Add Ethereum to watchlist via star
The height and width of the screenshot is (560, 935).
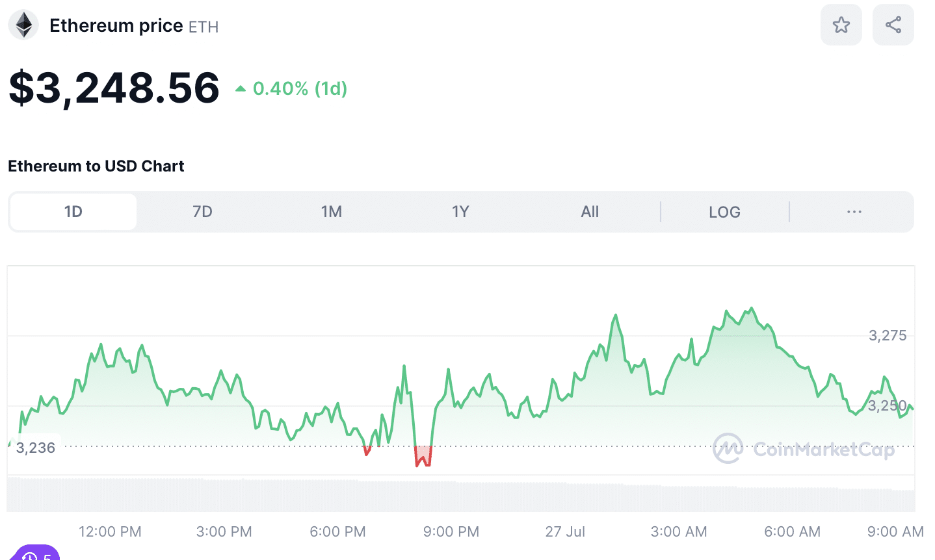point(841,25)
